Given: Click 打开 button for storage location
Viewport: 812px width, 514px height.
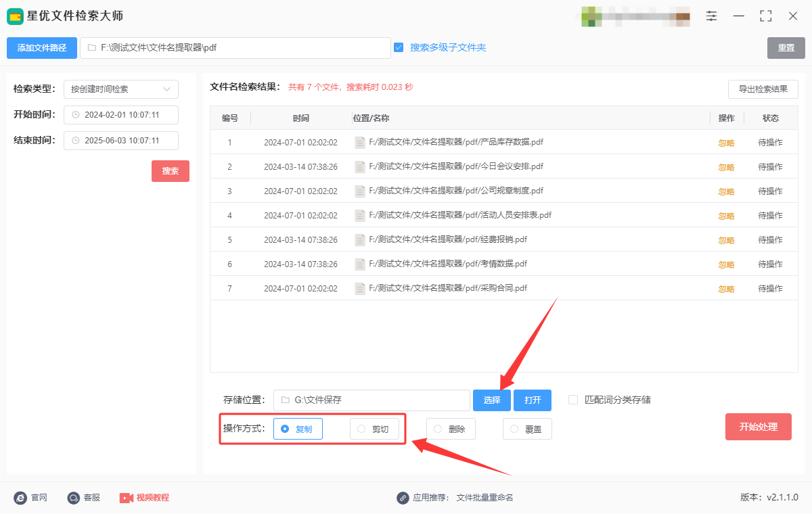Looking at the screenshot, I should (533, 400).
